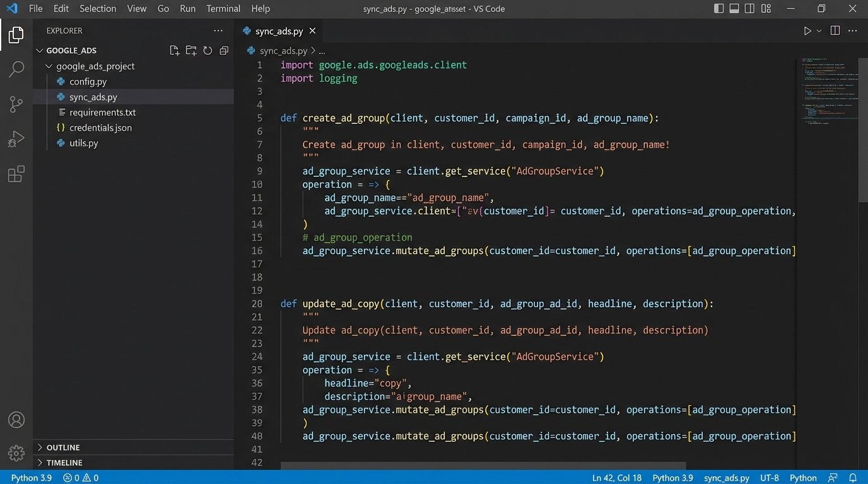Screen dimensions: 868x484
Task: Toggle the secondary sidebar layout button
Action: click(x=749, y=9)
